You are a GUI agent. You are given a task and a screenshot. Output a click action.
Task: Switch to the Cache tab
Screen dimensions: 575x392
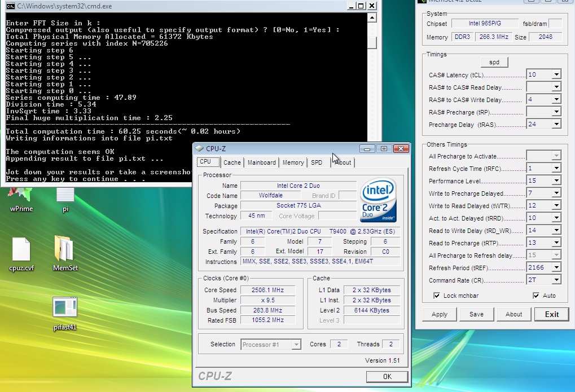[x=232, y=162]
